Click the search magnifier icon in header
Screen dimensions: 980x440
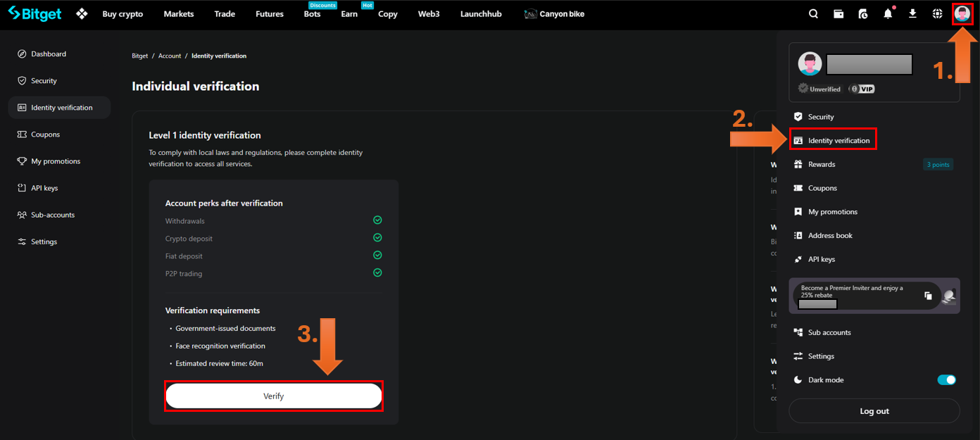coord(813,13)
